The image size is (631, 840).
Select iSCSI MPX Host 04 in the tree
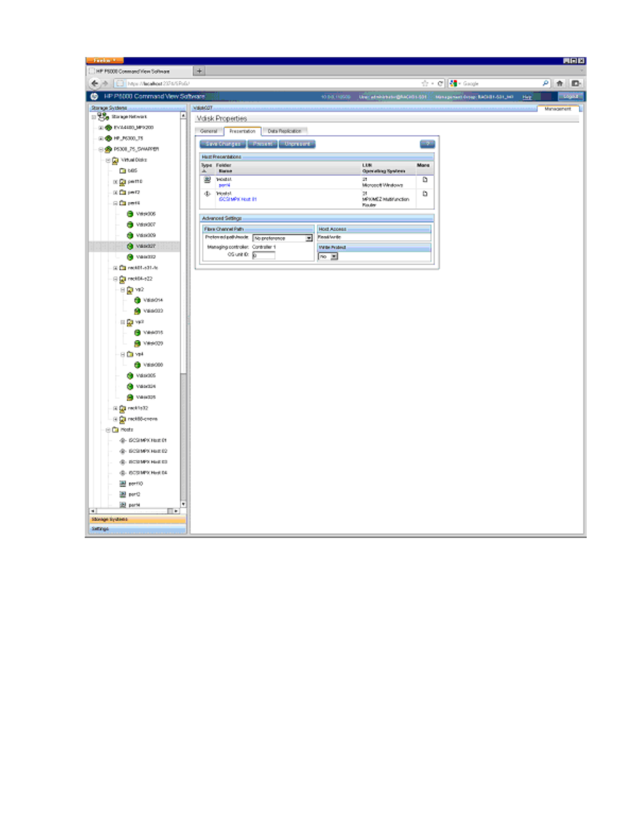click(x=147, y=473)
